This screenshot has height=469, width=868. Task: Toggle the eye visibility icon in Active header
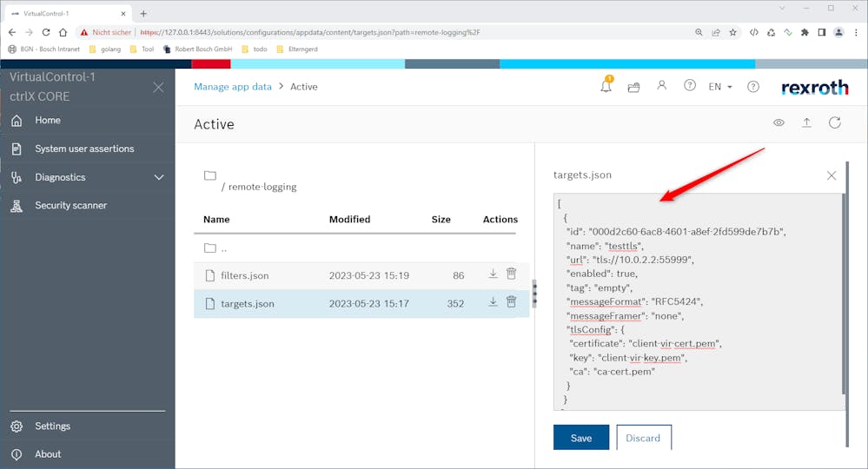pos(779,122)
